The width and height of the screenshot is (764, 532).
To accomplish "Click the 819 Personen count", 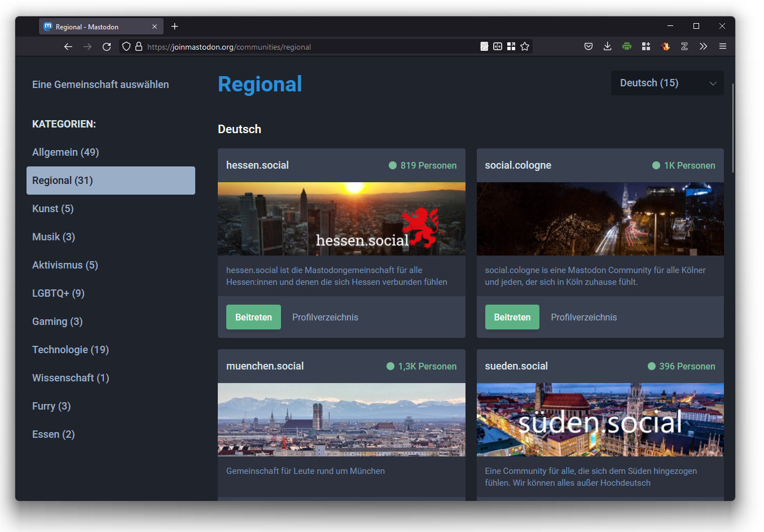I will (x=423, y=165).
